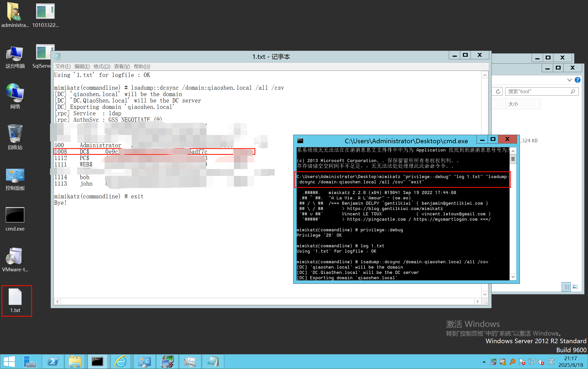Image resolution: width=588 pixels, height=369 pixels.
Task: Click the Server Manager taskbar icon
Action: (30, 362)
